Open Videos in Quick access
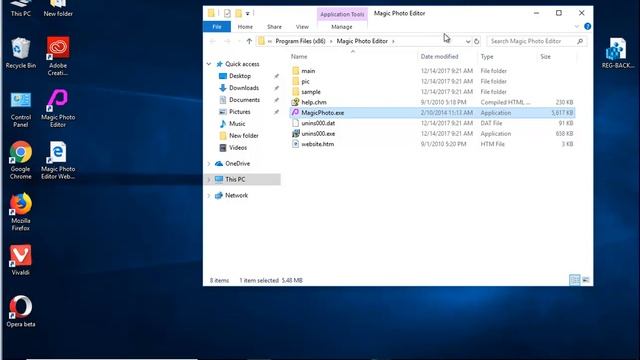 [238, 148]
